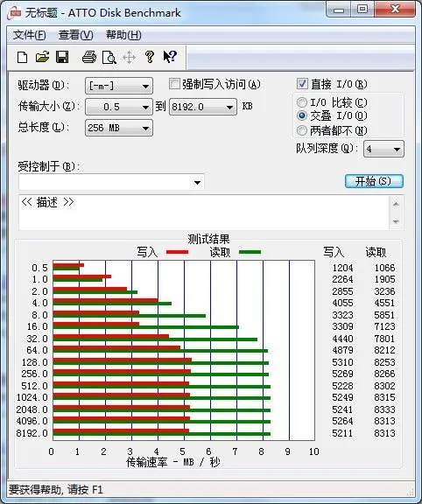This screenshot has height=504, width=422.
Task: Open the 文件(F) menu
Action: click(x=29, y=35)
